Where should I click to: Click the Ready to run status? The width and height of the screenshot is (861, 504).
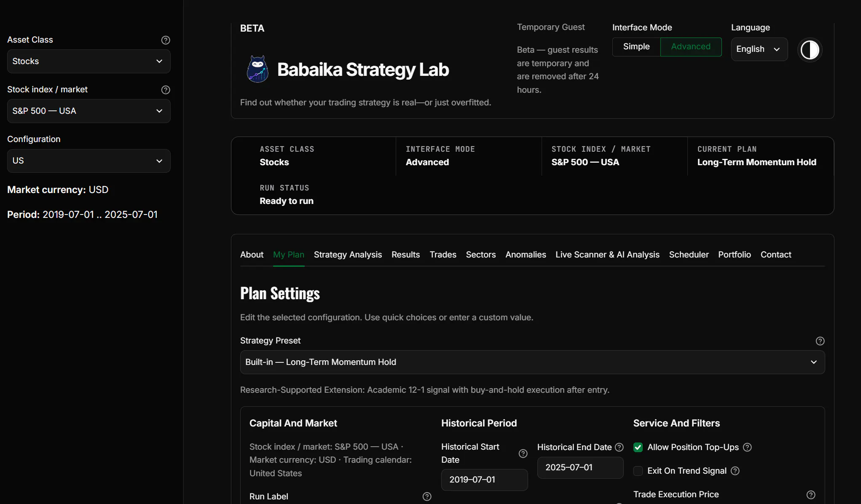tap(287, 201)
